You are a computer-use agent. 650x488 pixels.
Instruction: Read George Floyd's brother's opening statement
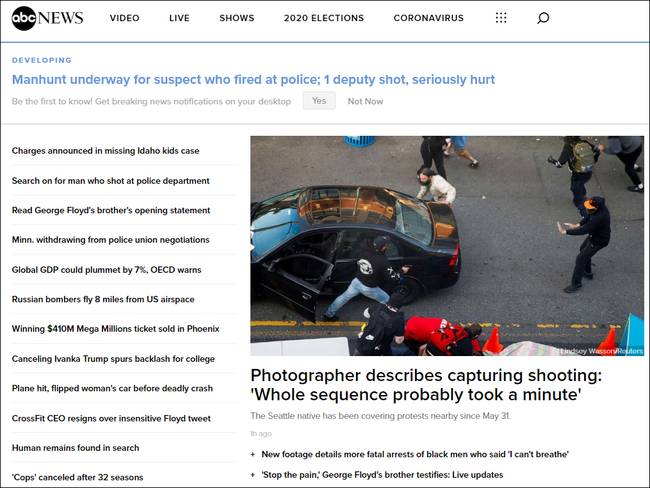tap(111, 210)
